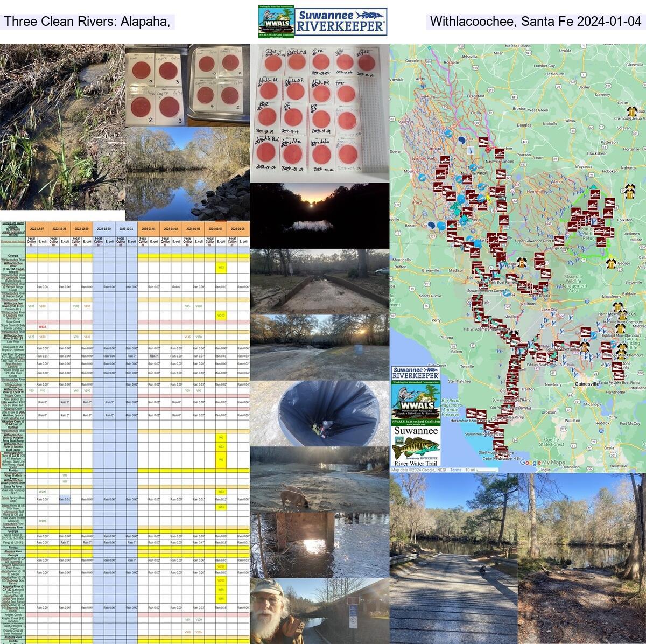
Task: Click the Lake City label on the map
Action: click(550, 310)
